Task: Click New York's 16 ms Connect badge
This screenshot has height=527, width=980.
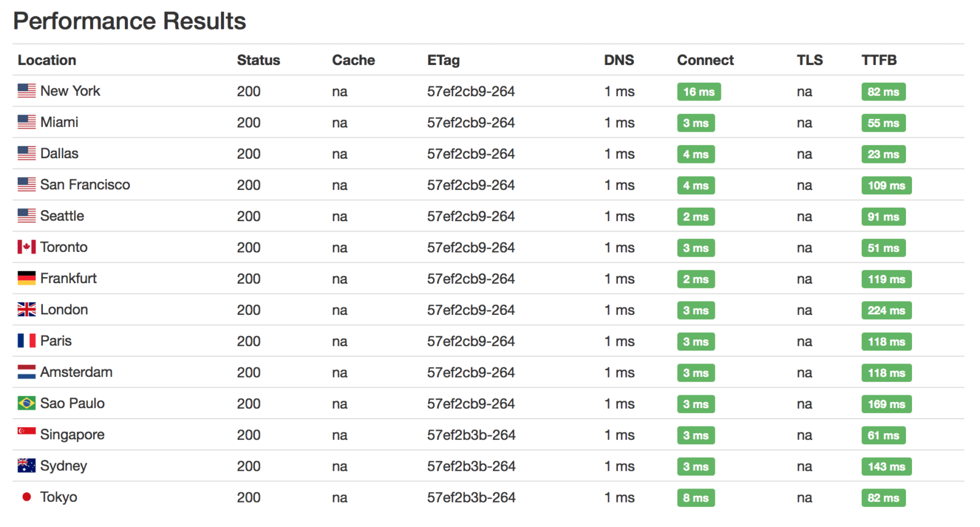Action: (x=698, y=92)
